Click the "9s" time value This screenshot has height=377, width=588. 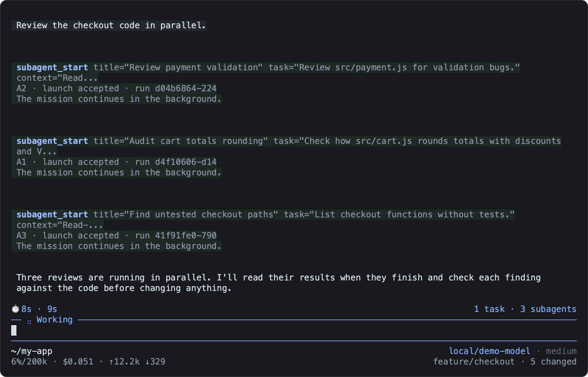[52, 309]
